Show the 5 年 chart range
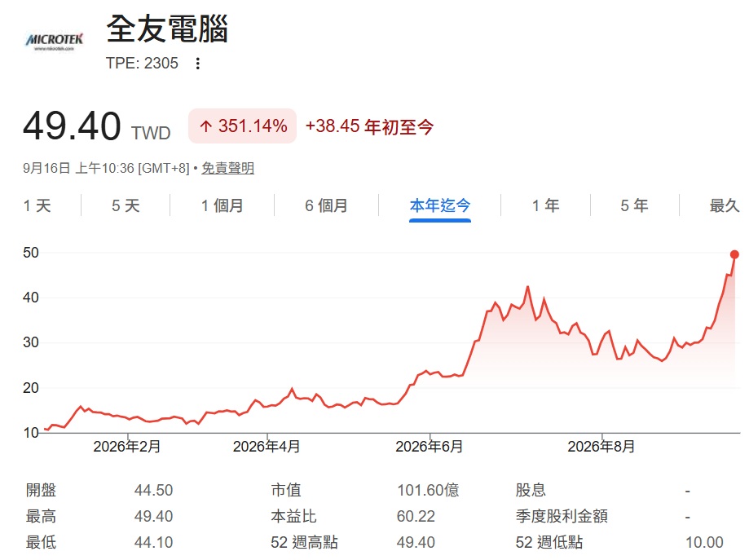Viewport: 749px width, 560px height. click(x=634, y=206)
